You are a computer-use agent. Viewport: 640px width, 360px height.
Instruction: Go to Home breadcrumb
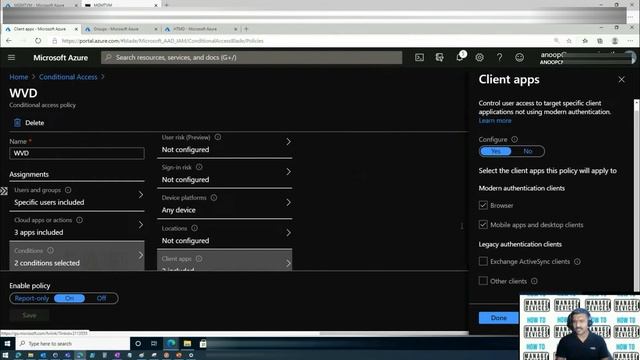click(19, 77)
